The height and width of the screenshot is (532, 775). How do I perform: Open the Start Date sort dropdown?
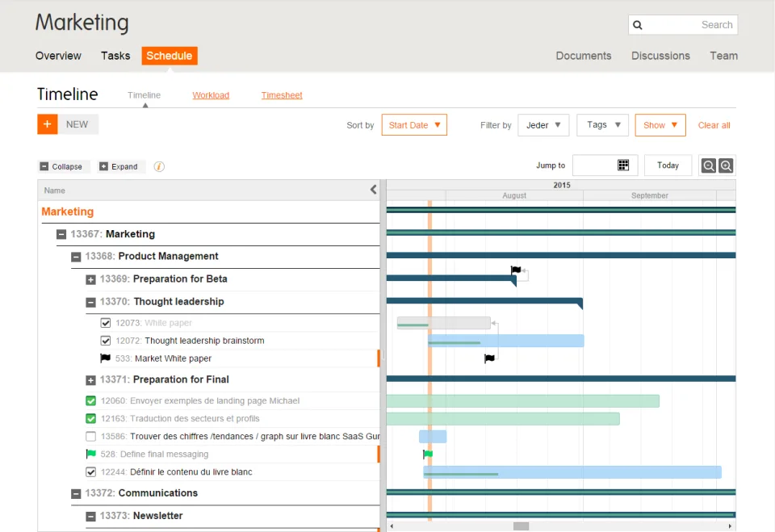(414, 125)
